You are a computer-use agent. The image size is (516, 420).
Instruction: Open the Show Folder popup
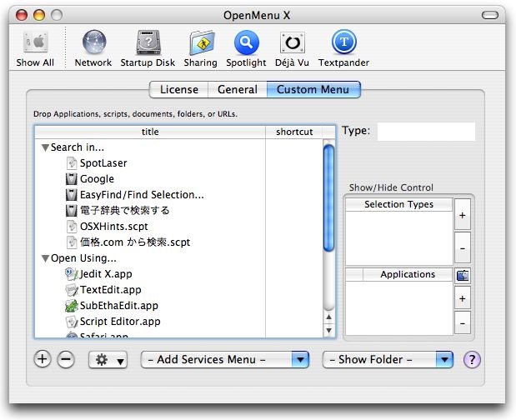pyautogui.click(x=388, y=359)
